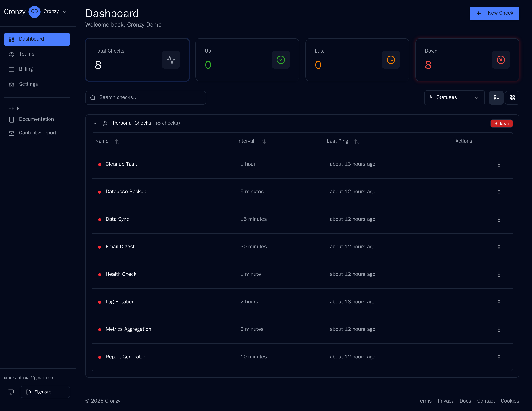Click the 8 down red badge
This screenshot has width=532, height=411.
click(501, 124)
